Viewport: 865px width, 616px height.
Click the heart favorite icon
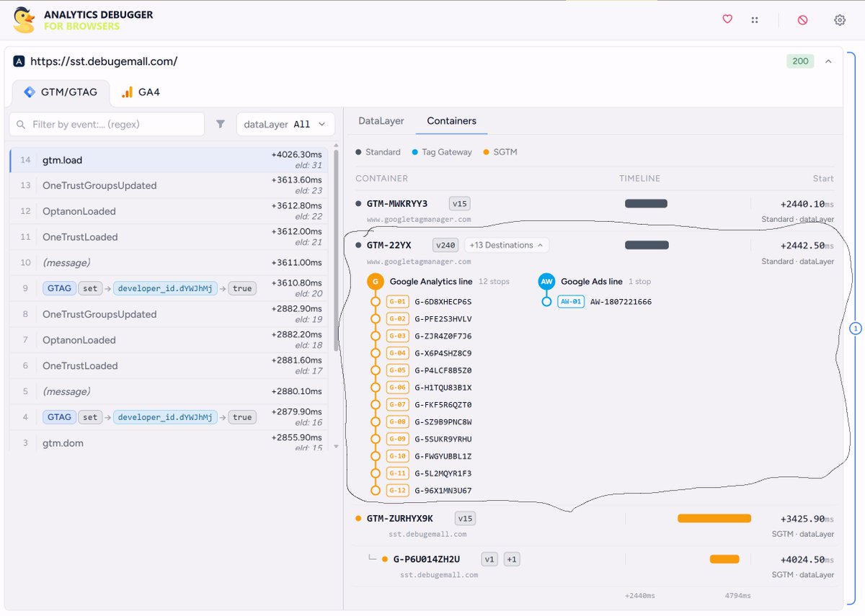(727, 19)
